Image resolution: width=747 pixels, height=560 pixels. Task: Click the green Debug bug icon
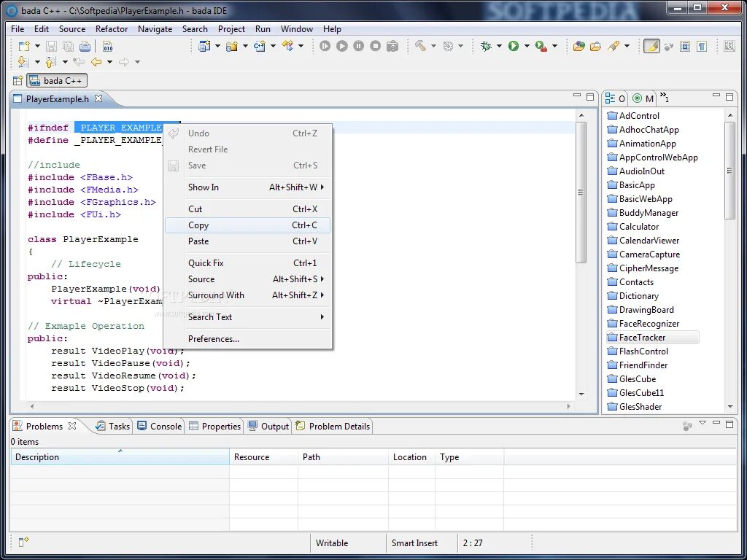coord(486,46)
